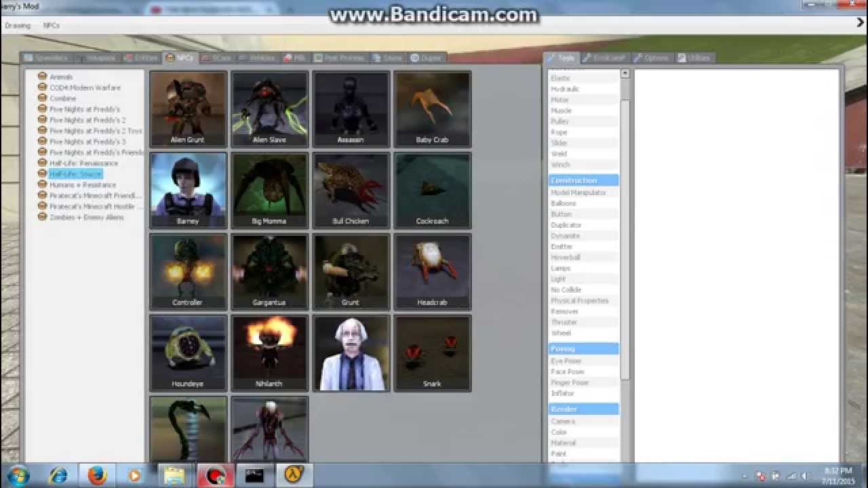Viewport: 868px width, 488px height.
Task: Select the highlighted Half-Life: Source category
Action: pos(75,174)
